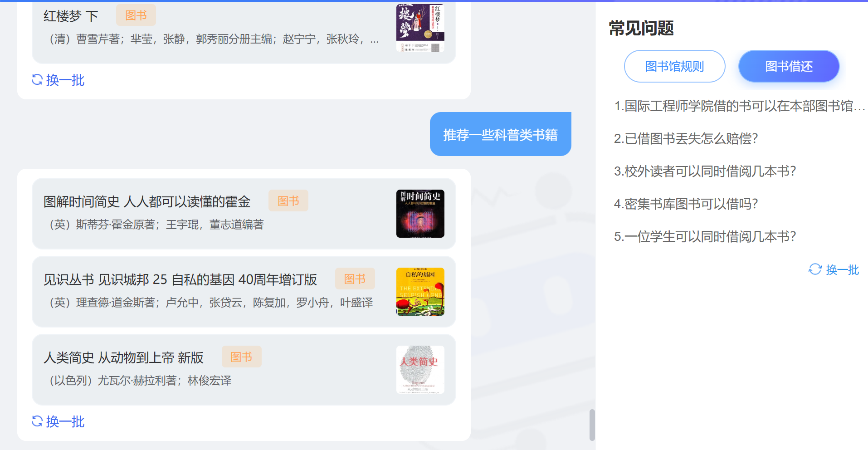This screenshot has width=868, height=450.
Task: Switch to 图书馆规则 tab
Action: tap(674, 66)
